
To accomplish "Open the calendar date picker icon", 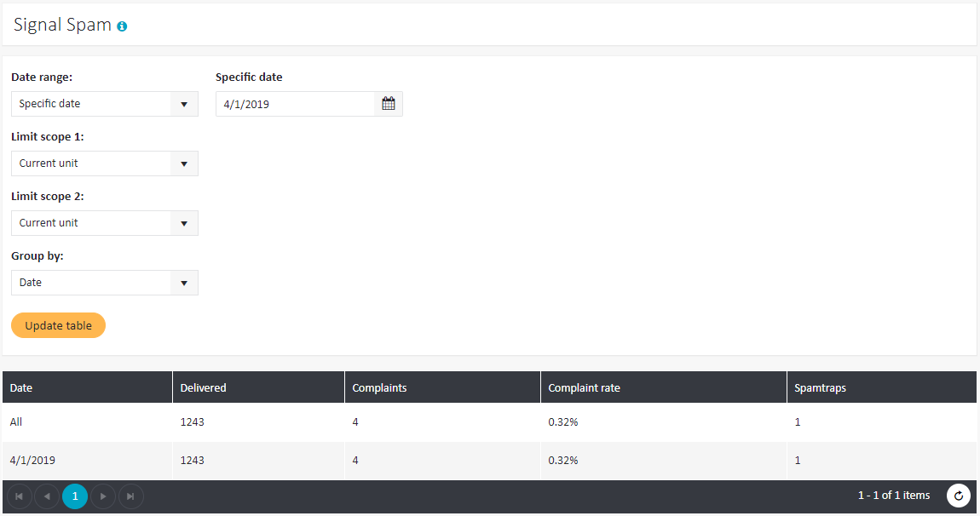I will click(x=389, y=104).
